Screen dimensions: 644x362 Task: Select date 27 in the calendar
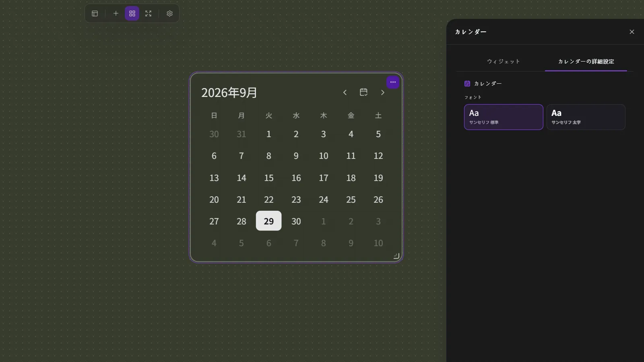(214, 221)
